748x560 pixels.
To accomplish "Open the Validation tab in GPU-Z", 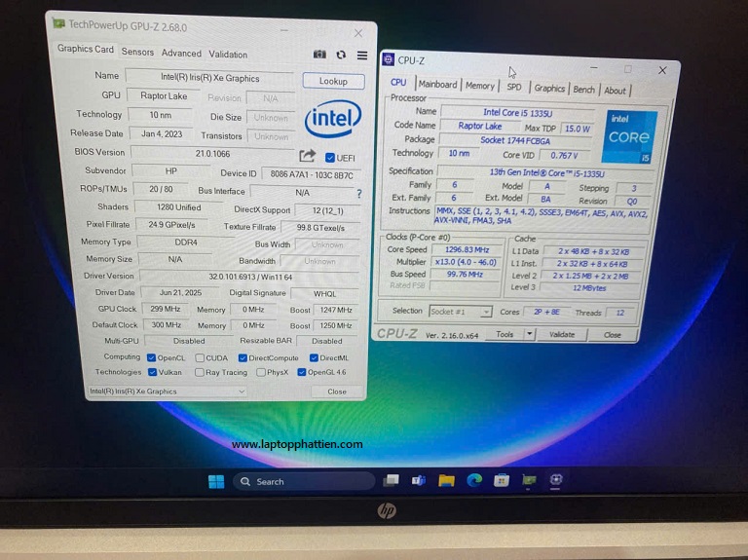I will point(228,55).
